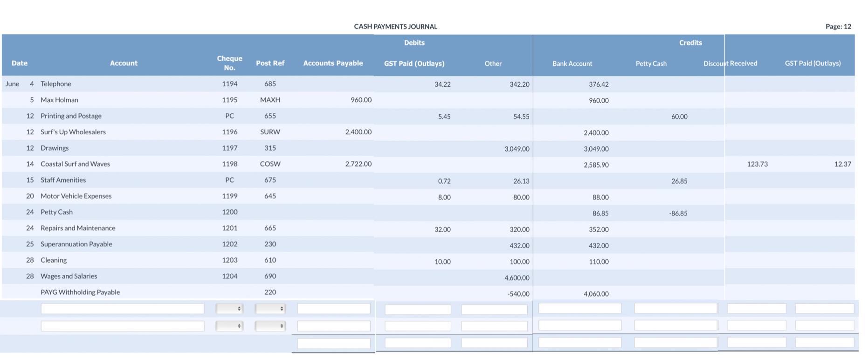Click the Superannuation Payable entry
Image resolution: width=868 pixels, height=361 pixels.
[x=76, y=244]
